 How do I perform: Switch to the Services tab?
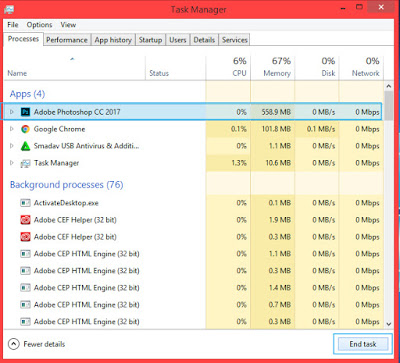click(235, 40)
